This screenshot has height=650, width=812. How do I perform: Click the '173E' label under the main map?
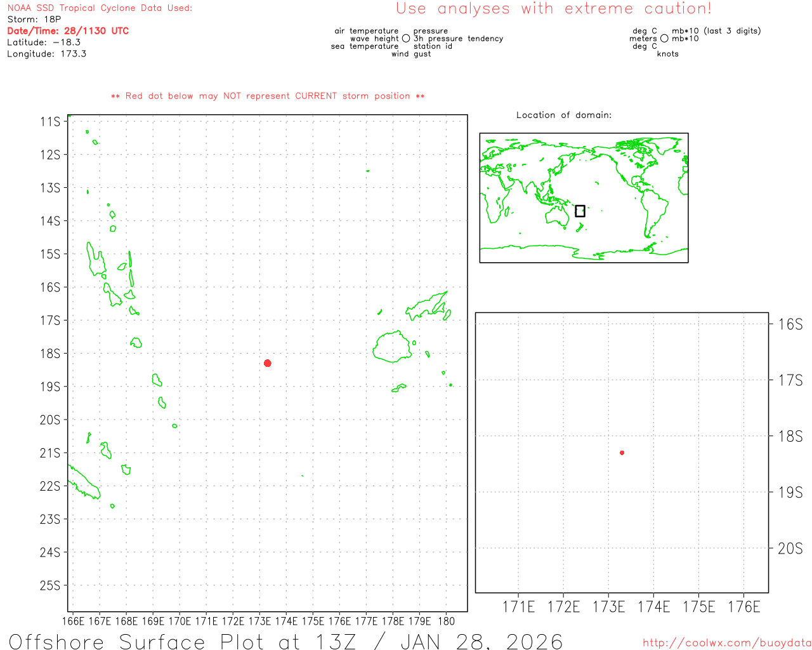click(x=259, y=621)
